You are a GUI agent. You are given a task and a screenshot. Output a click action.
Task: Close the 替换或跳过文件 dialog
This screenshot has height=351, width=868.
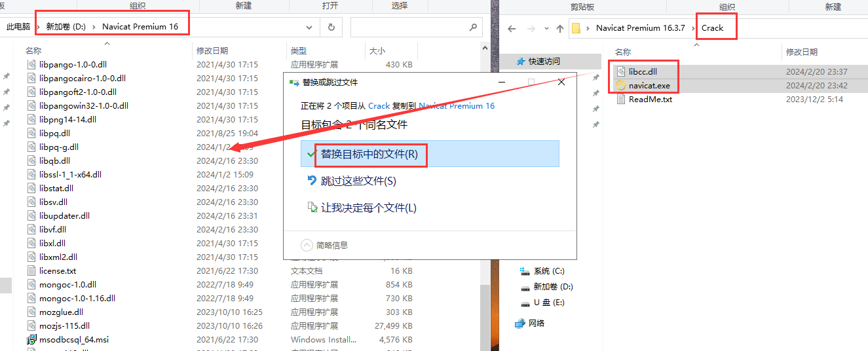point(561,83)
